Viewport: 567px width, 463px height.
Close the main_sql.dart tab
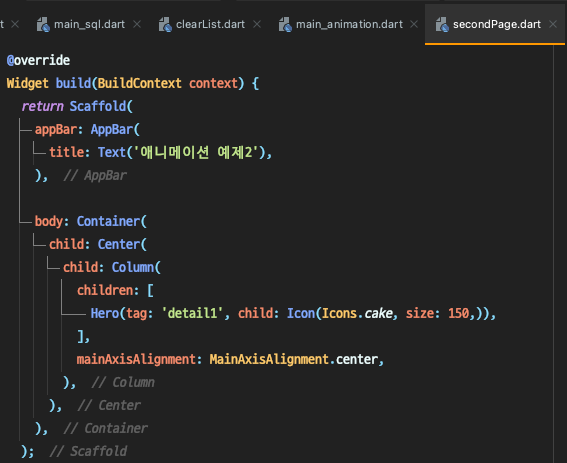(137, 24)
